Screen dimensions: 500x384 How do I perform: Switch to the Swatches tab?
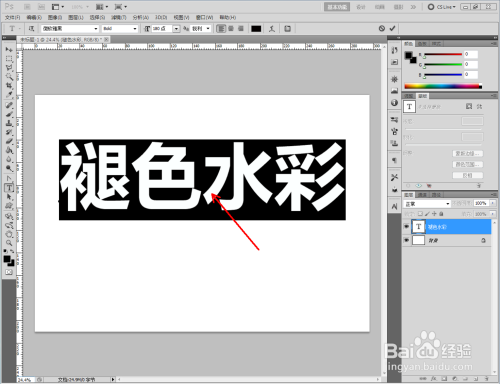(422, 44)
